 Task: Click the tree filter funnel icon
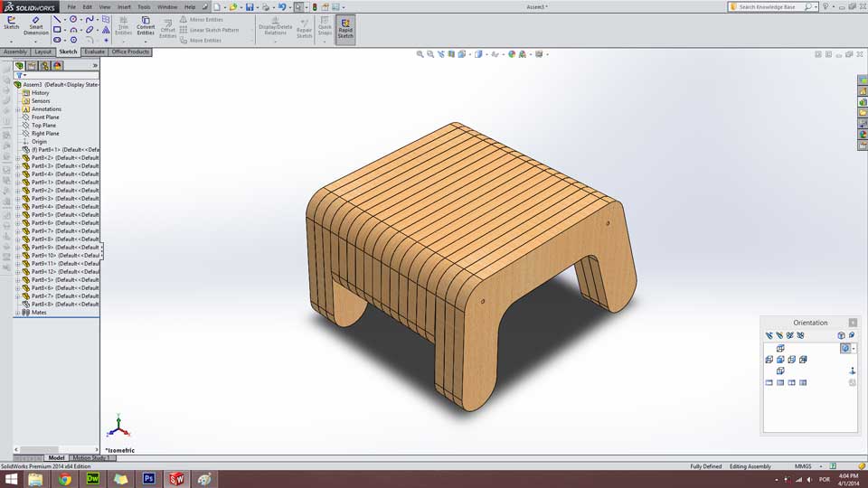[19, 75]
